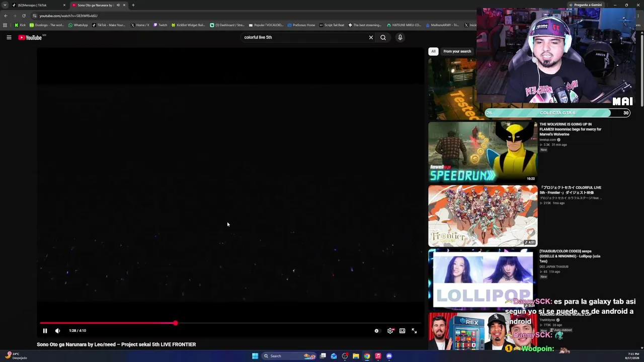Reload the current page
This screenshot has width=644, height=362.
[x=24, y=16]
